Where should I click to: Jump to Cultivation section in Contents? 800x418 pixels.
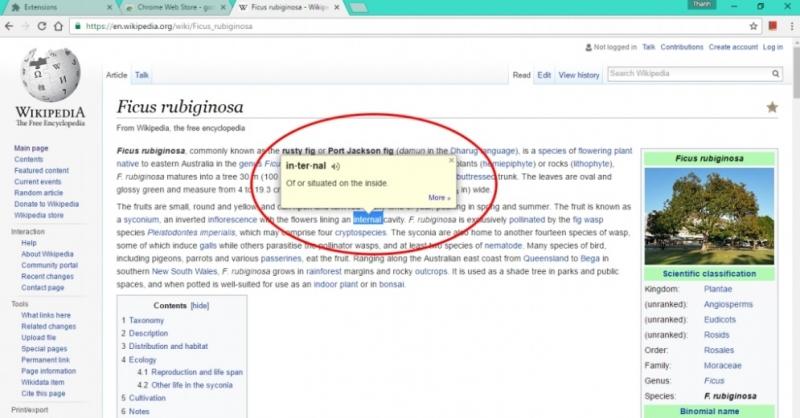tap(147, 398)
